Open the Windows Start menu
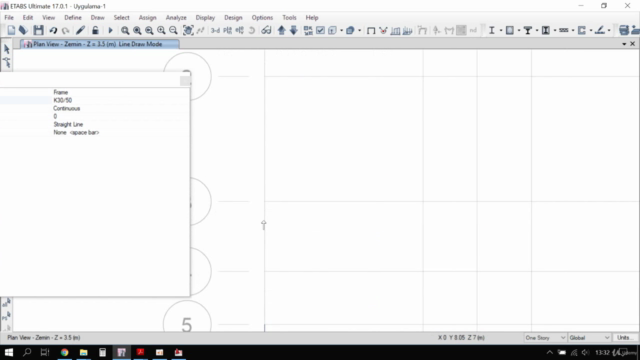The image size is (640, 360). (9, 352)
